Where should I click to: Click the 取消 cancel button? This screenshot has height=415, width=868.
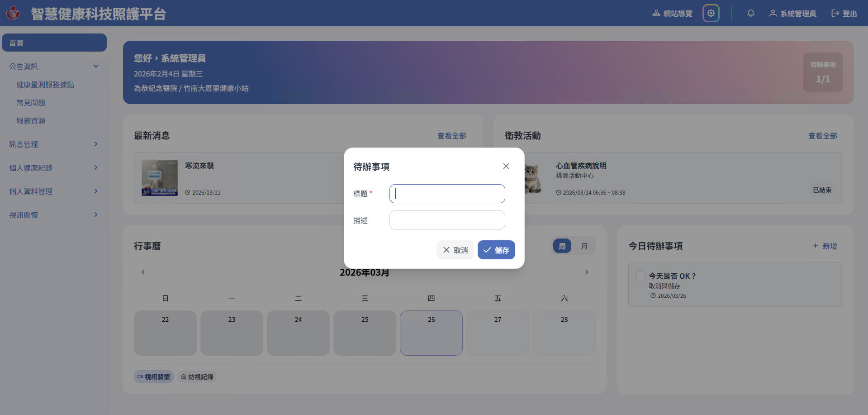coord(455,250)
